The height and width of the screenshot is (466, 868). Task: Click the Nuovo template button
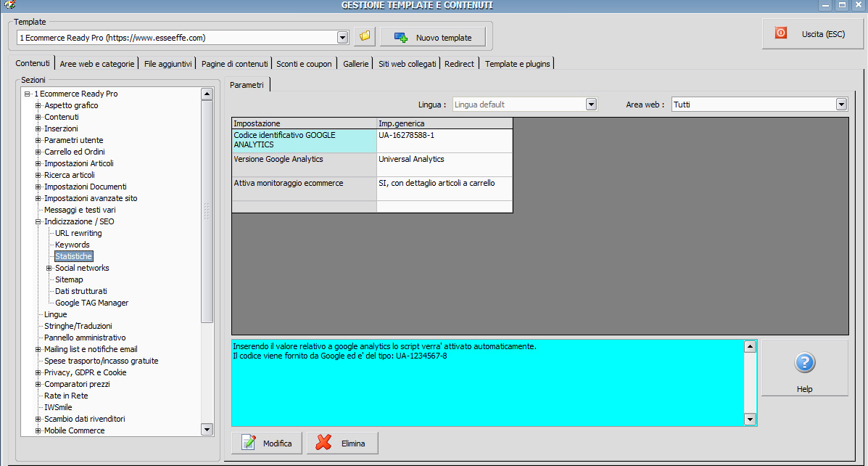tap(433, 37)
